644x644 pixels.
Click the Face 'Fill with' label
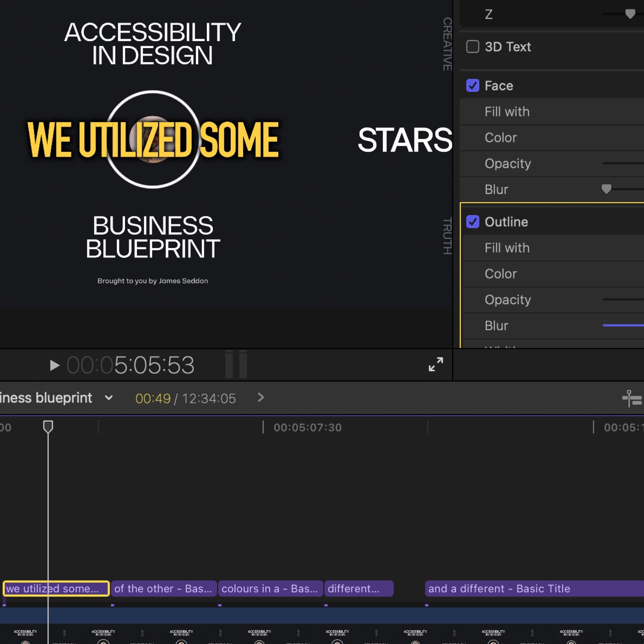pyautogui.click(x=507, y=112)
